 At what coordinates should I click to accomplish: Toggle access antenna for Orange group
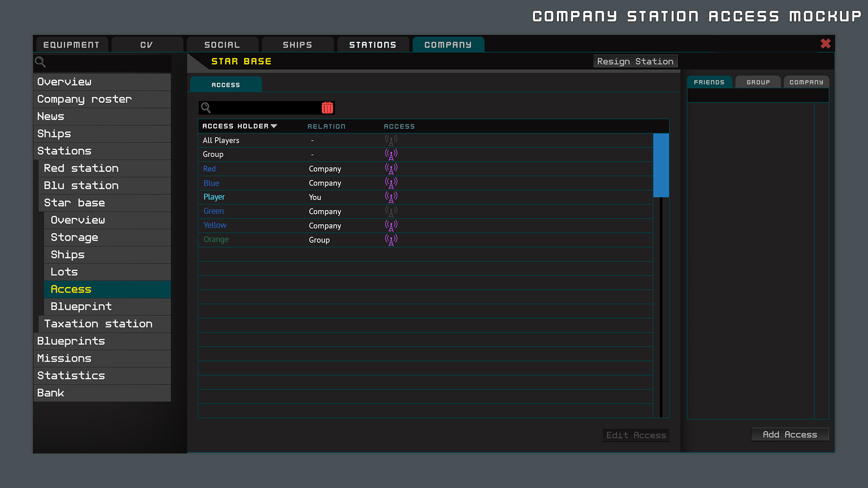(391, 240)
